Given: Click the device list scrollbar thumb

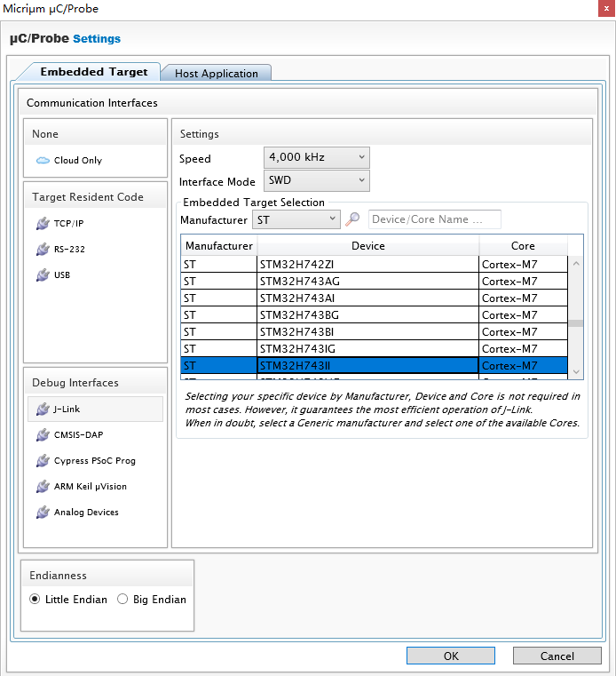Looking at the screenshot, I should [576, 323].
